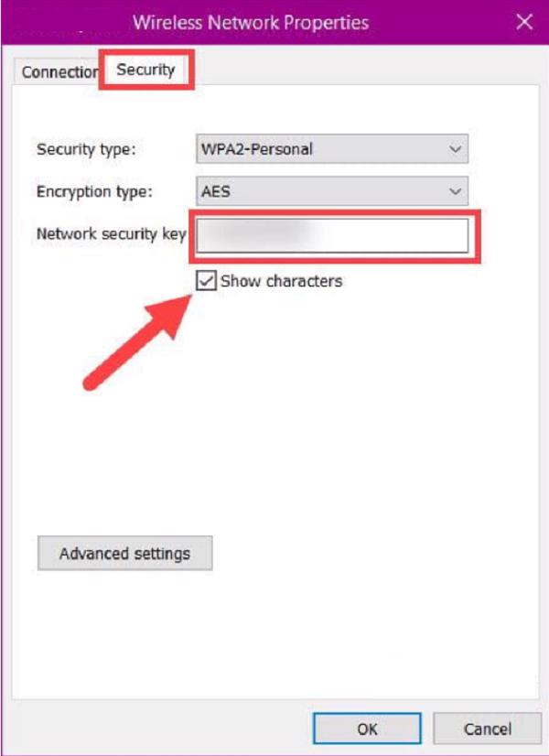The width and height of the screenshot is (549, 756).
Task: Click the Show characters label text
Action: (x=281, y=281)
